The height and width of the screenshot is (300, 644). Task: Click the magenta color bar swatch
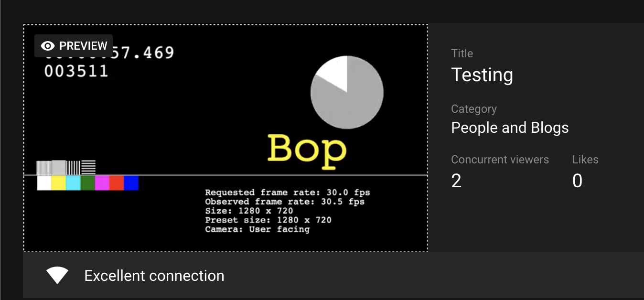102,183
